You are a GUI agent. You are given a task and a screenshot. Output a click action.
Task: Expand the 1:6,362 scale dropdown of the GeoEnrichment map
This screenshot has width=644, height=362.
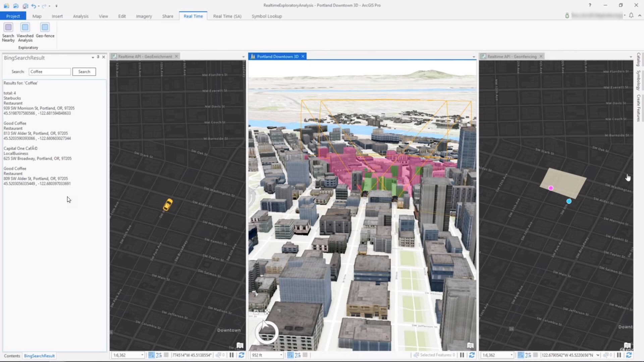(142, 355)
